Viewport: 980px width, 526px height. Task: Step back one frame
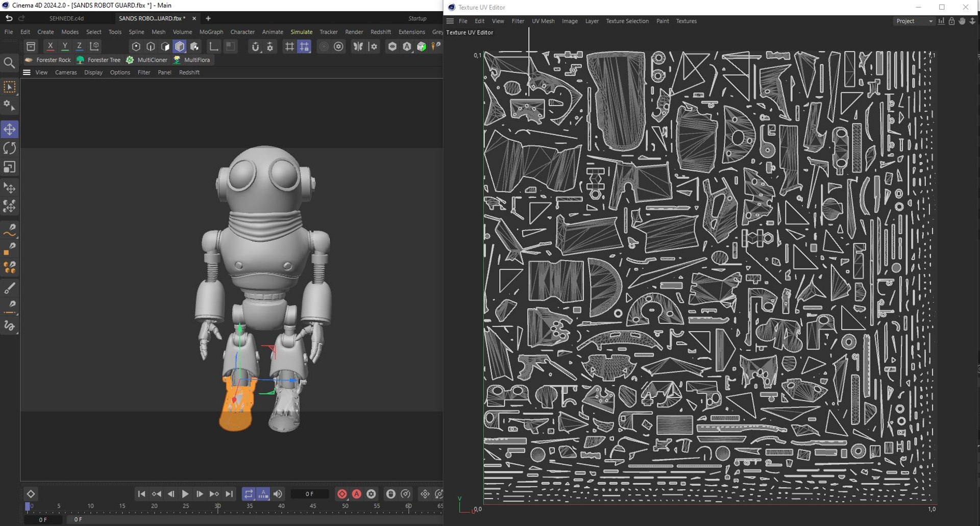click(x=171, y=494)
